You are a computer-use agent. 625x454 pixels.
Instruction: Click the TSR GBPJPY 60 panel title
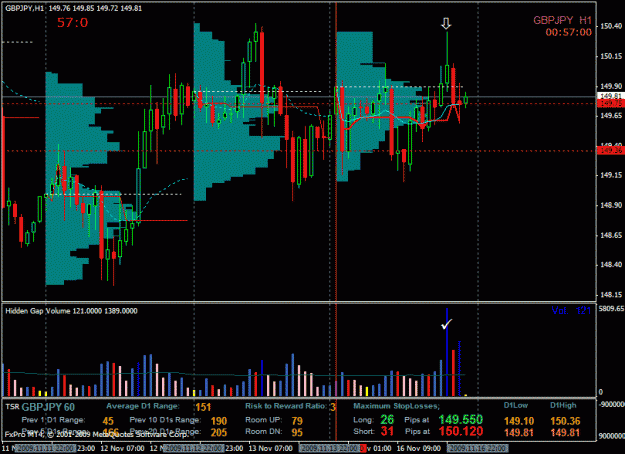(x=40, y=407)
